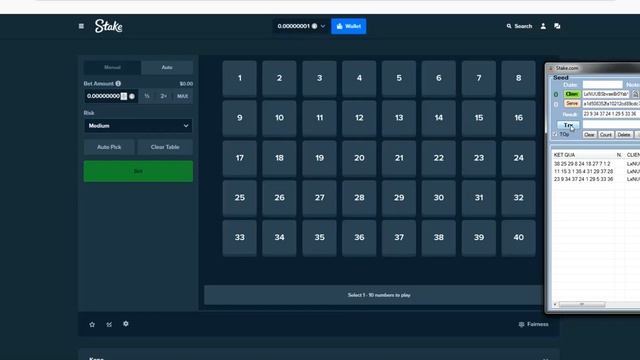This screenshot has height=360, width=640.
Task: Open live stats chart icon
Action: click(109, 324)
